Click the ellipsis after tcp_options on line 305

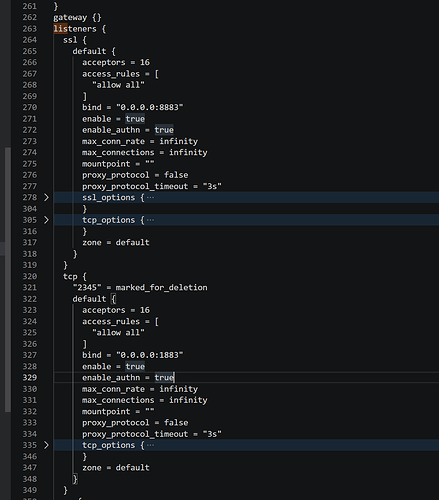click(150, 220)
